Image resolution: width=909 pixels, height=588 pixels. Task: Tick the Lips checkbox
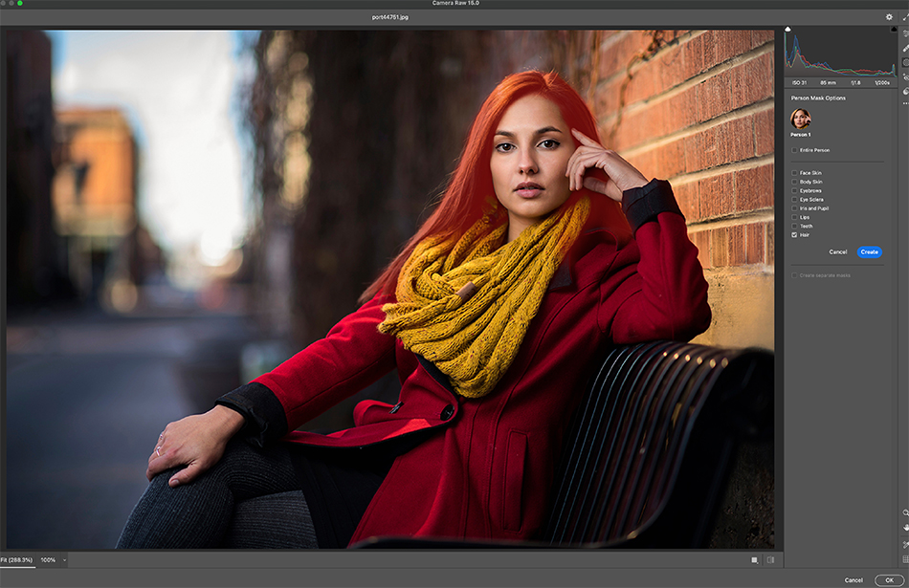794,217
